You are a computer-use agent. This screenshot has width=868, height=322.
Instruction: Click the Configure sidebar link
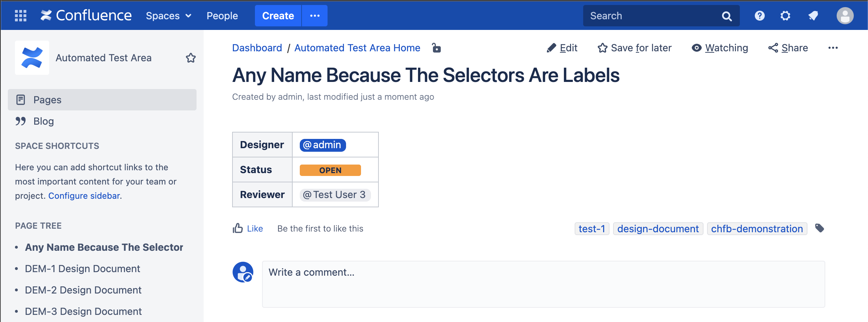click(x=84, y=196)
